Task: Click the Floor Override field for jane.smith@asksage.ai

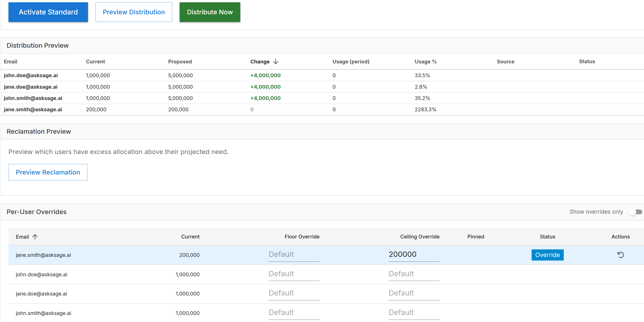Action: [294, 254]
